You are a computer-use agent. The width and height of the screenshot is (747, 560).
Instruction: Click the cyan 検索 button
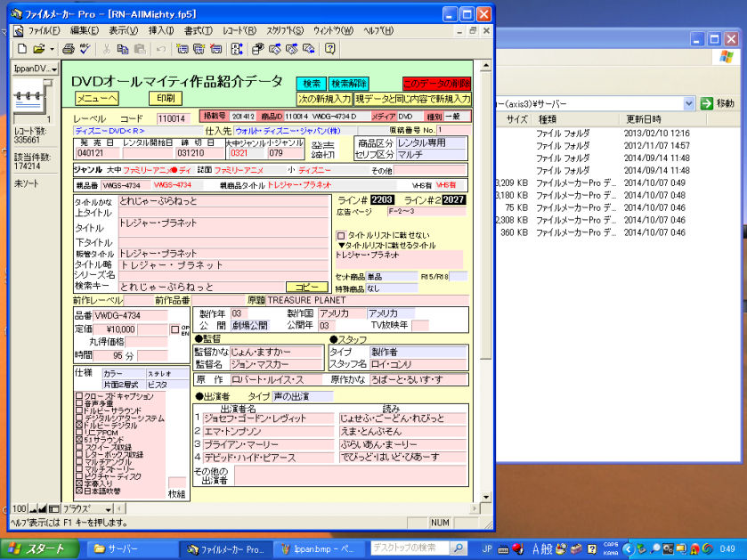[311, 84]
